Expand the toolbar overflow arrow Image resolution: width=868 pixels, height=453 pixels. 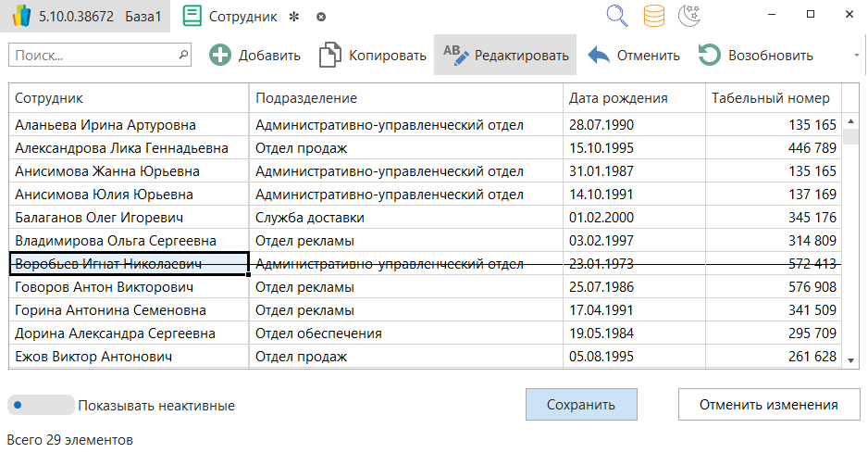click(856, 56)
